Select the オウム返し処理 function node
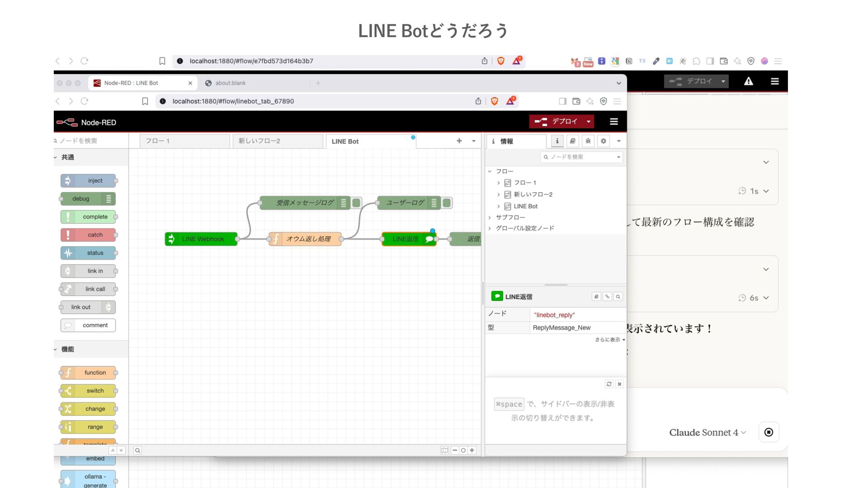Image resolution: width=868 pixels, height=488 pixels. pyautogui.click(x=305, y=239)
